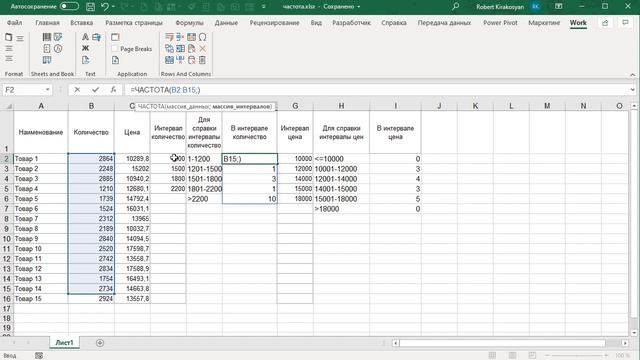The image size is (640, 360).
Task: Click cell containing Товар 7
Action: click(41, 219)
